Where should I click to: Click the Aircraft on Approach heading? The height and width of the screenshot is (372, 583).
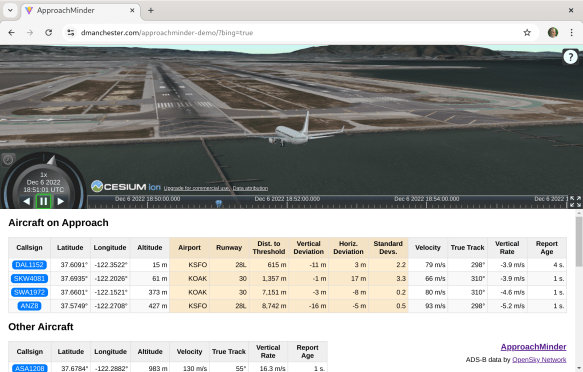[58, 223]
